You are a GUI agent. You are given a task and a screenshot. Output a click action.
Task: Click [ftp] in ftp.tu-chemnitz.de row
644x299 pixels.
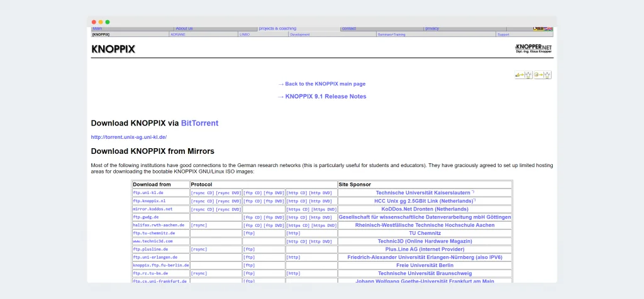(249, 234)
